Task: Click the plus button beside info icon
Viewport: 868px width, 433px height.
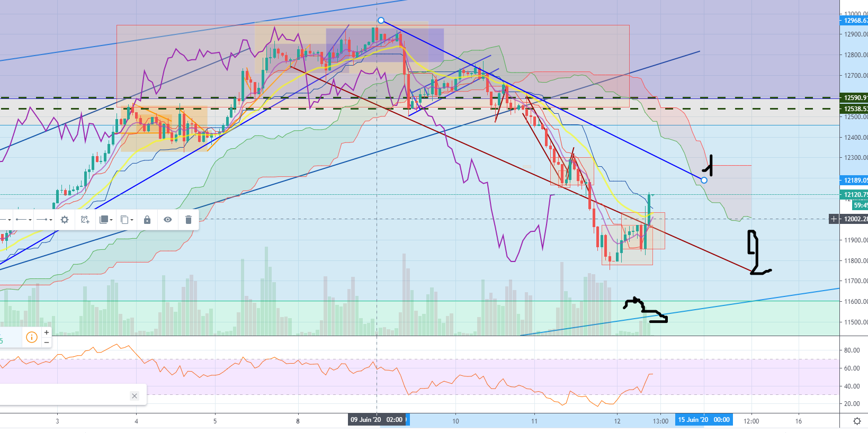Action: (47, 332)
